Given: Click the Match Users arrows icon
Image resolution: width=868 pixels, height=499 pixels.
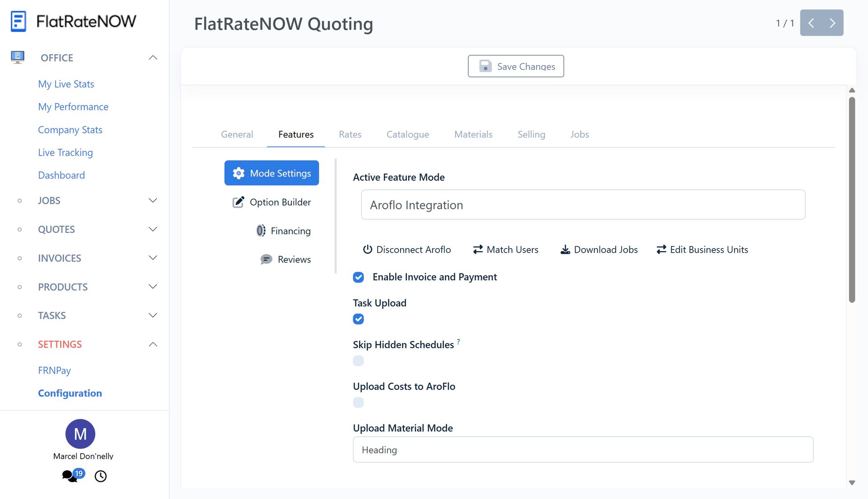Looking at the screenshot, I should (478, 249).
